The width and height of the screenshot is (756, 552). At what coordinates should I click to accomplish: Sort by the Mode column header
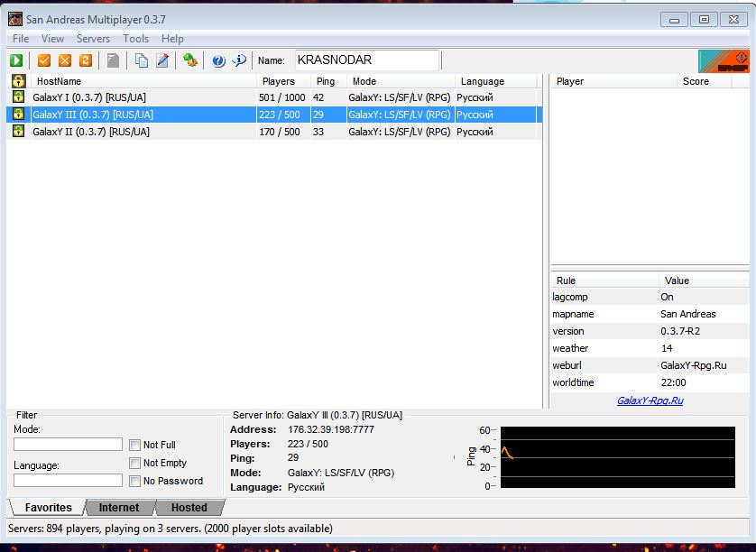401,81
